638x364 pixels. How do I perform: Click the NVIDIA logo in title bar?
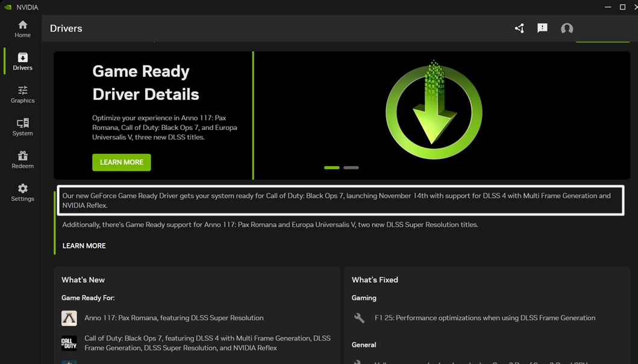8,7
